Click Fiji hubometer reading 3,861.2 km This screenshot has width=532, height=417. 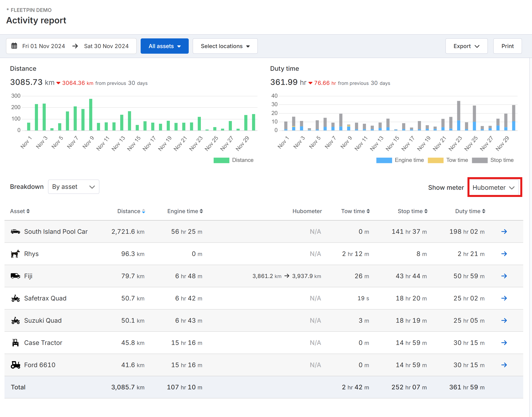tap(267, 276)
